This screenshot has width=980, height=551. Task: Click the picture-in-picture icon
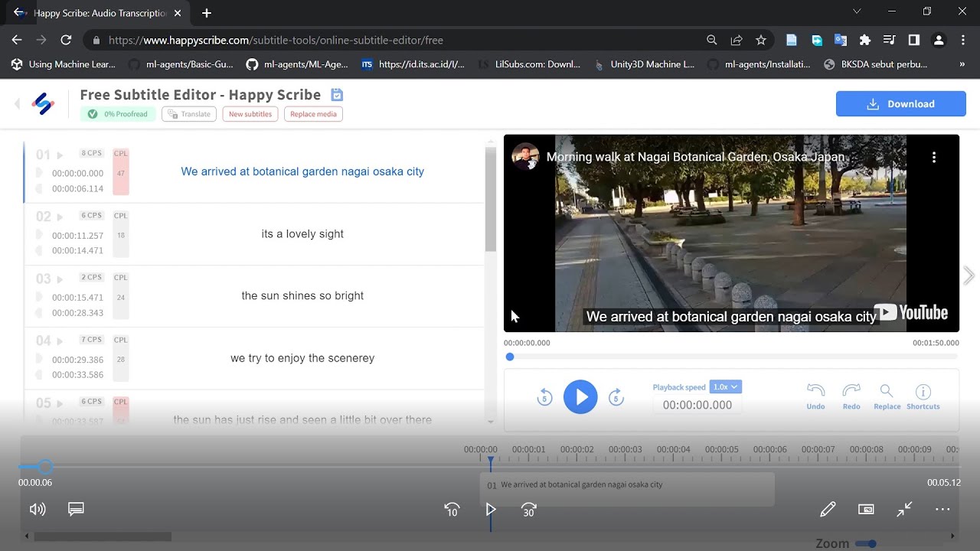pos(866,509)
